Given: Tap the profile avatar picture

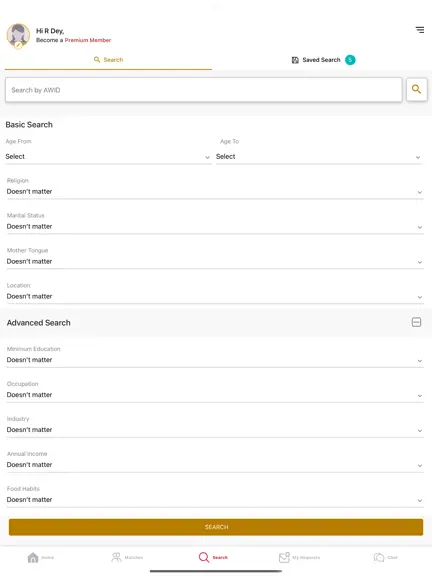Looking at the screenshot, I should [x=18, y=36].
